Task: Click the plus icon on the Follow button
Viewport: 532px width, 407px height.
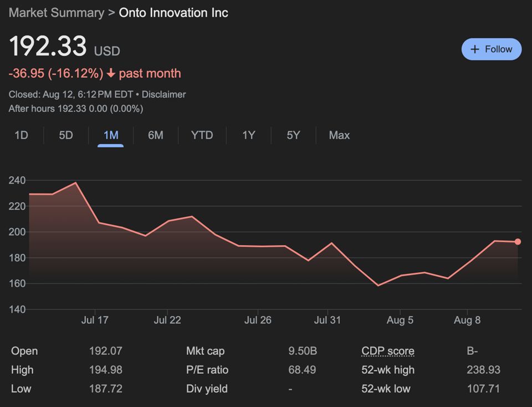Action: (x=475, y=49)
